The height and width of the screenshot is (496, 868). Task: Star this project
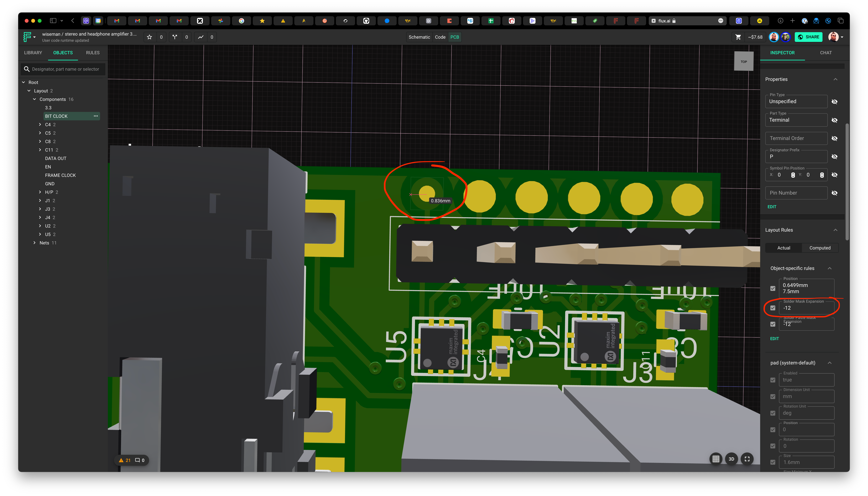[x=149, y=37]
